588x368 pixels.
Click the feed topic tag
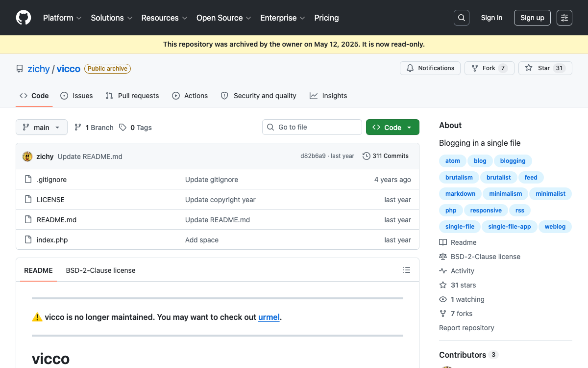[x=531, y=177]
